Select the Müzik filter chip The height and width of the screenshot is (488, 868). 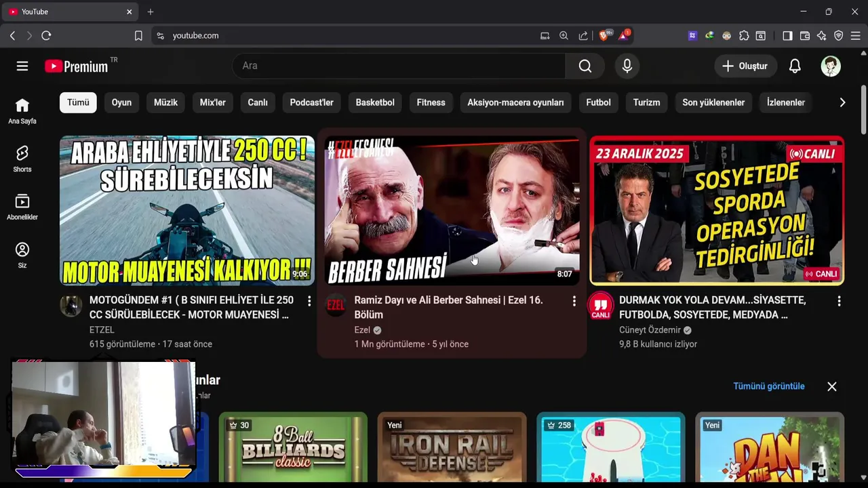coord(165,102)
